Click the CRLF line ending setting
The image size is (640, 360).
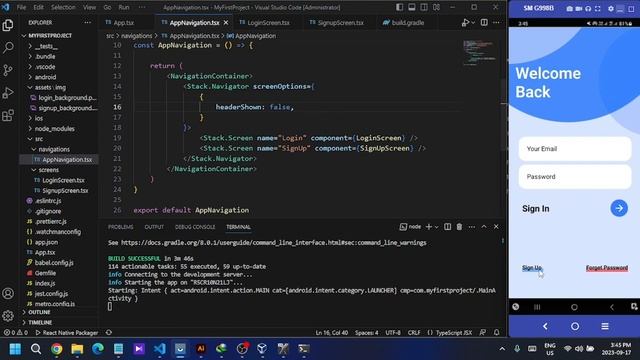point(413,333)
